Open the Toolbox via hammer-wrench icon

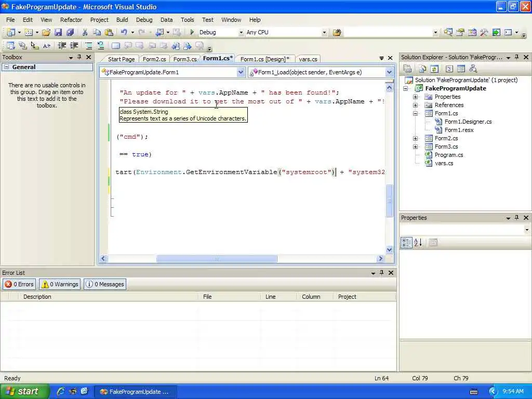[484, 32]
